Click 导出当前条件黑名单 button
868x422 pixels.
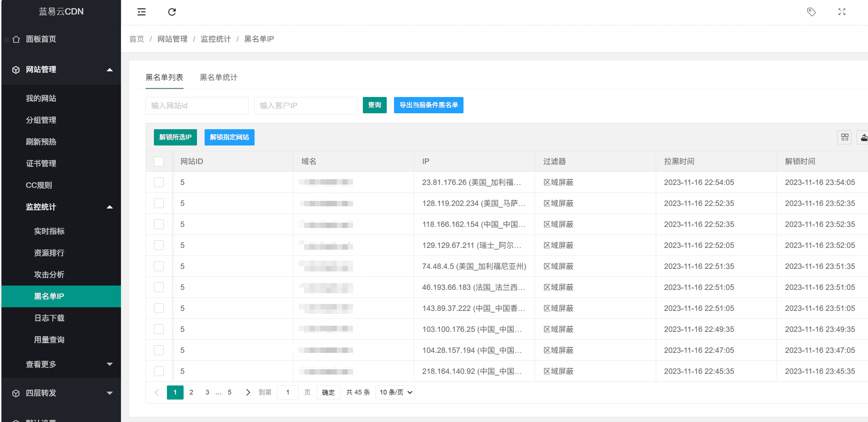428,105
